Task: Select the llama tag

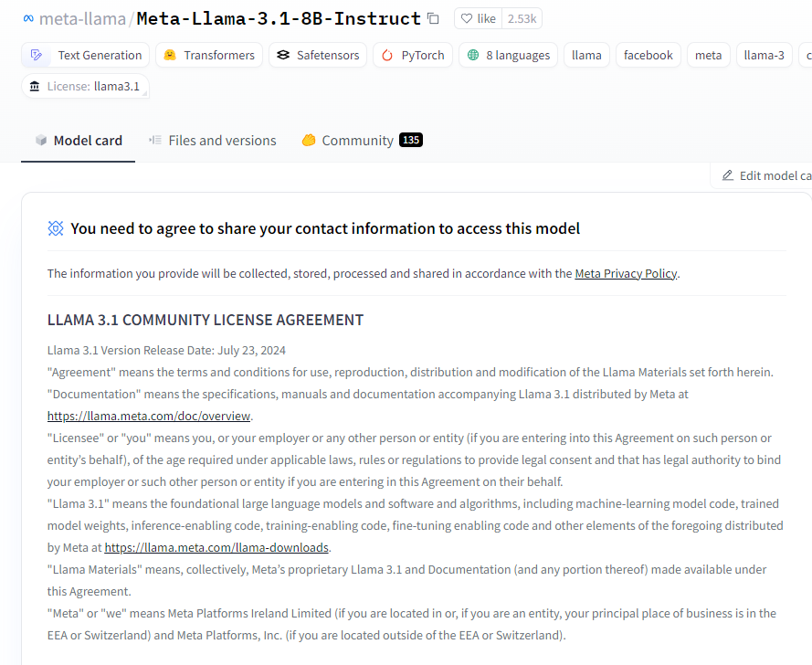Action: pos(586,55)
